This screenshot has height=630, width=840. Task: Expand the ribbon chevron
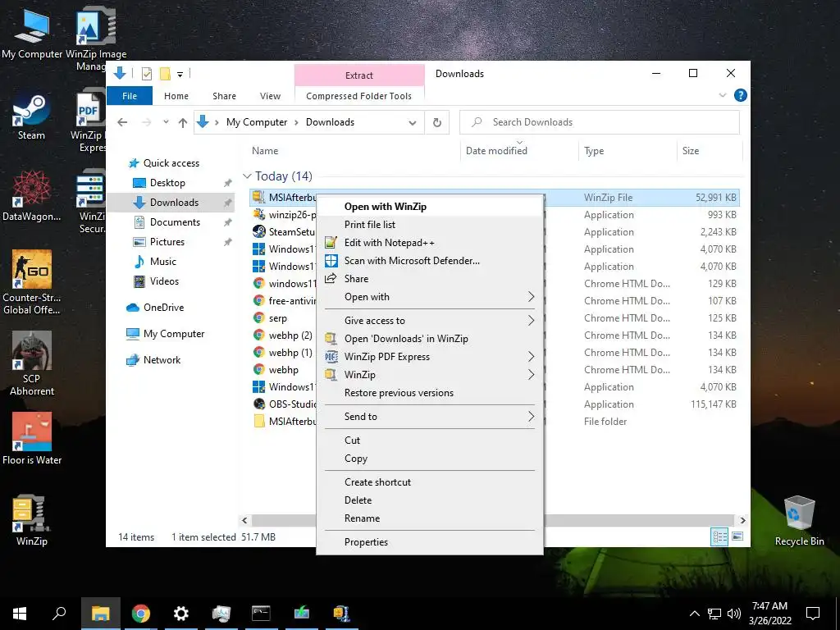[x=722, y=95]
